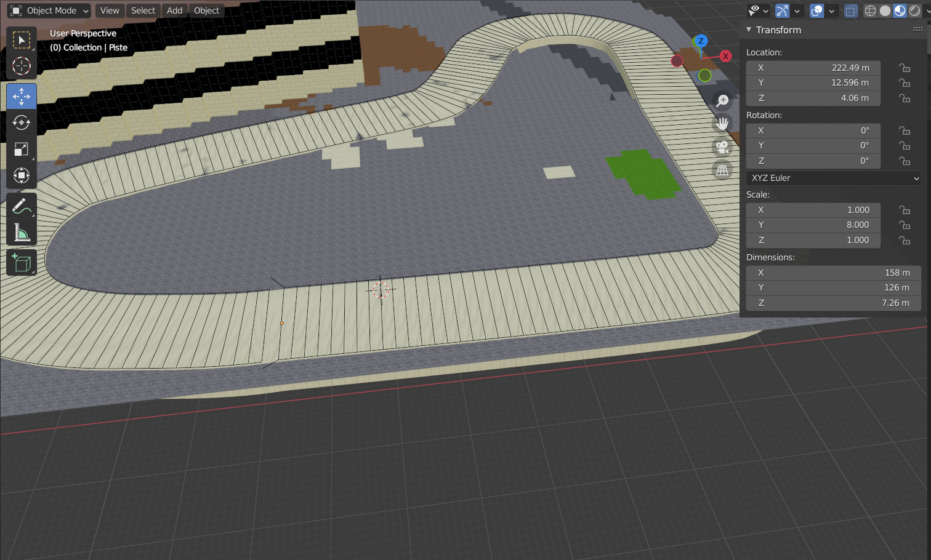Click the zoom view magnifier icon
This screenshot has width=931, height=560.
pos(722,101)
